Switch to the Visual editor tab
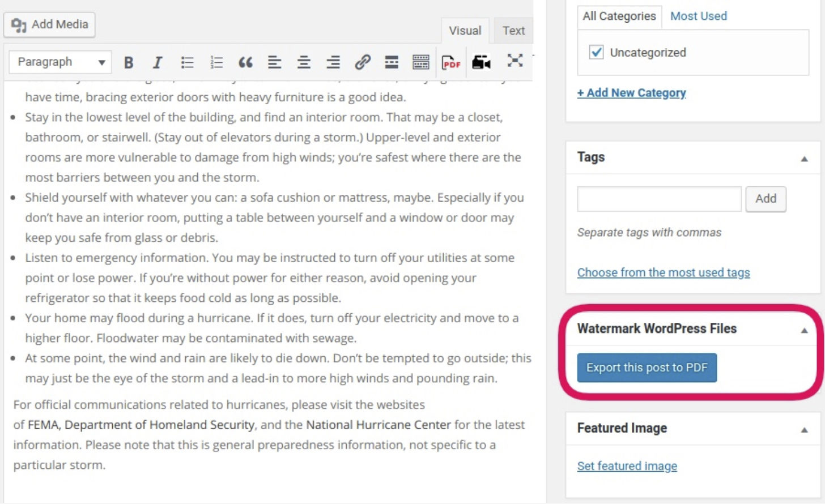 point(465,31)
